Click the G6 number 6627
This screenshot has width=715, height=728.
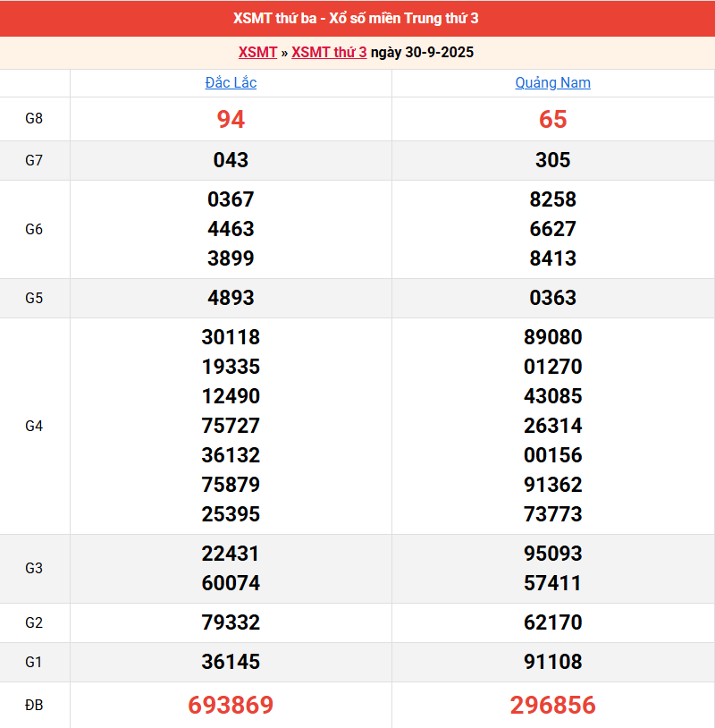pos(552,229)
